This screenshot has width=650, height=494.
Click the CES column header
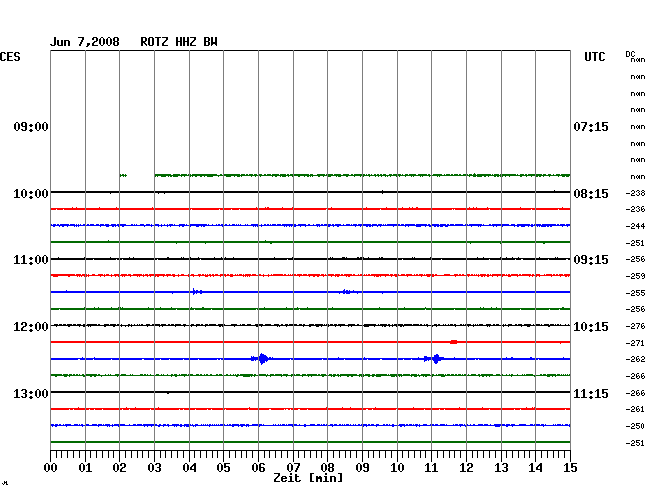(10, 57)
